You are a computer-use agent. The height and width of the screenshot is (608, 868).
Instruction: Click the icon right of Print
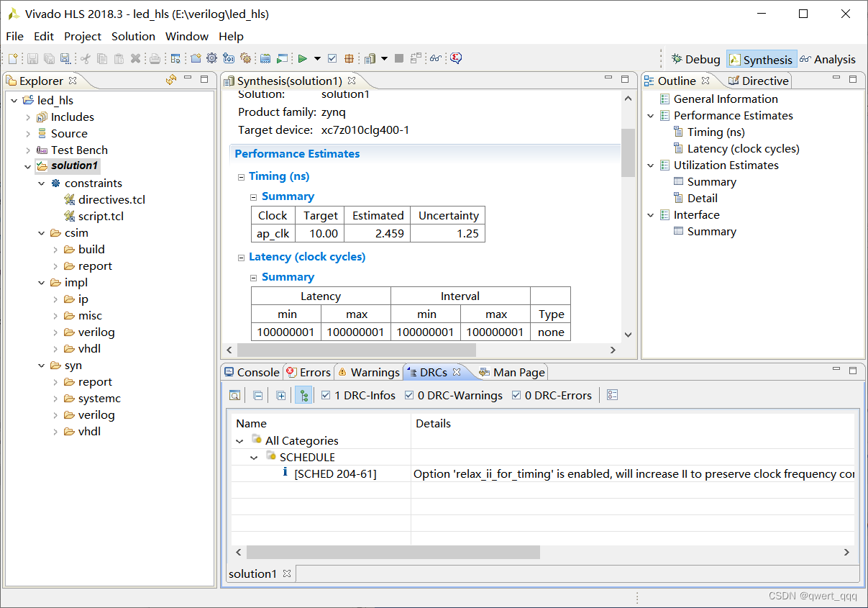[x=175, y=58]
